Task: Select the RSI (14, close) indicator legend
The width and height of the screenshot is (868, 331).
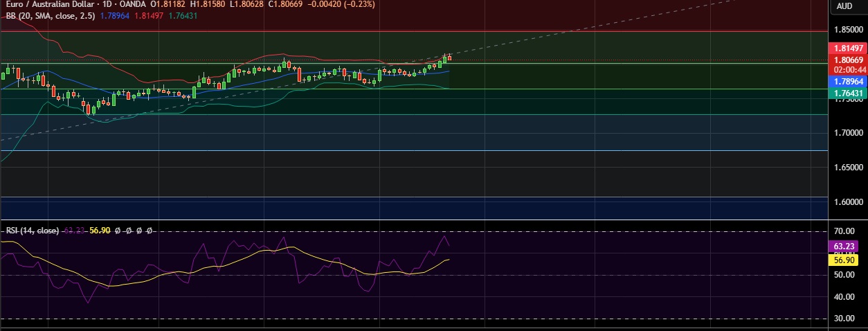Action: click(x=31, y=230)
